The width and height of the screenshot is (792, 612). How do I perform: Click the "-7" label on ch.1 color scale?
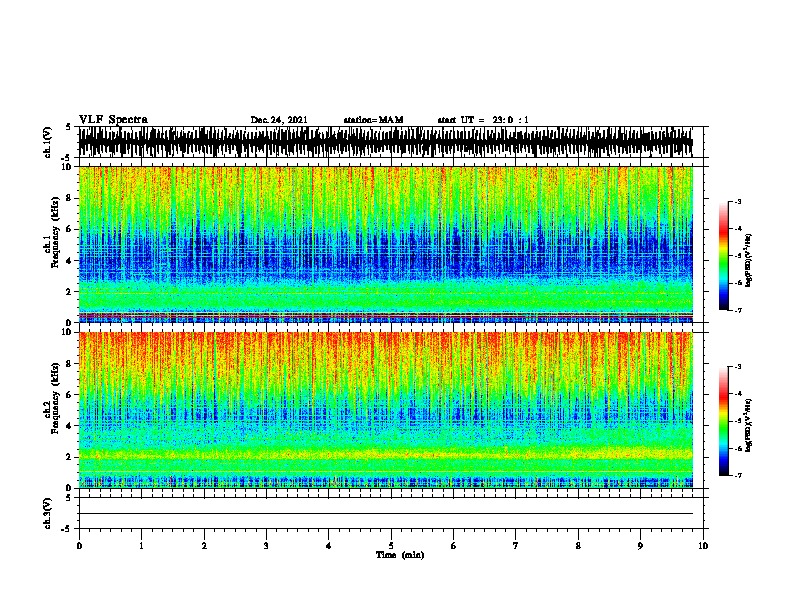(737, 310)
